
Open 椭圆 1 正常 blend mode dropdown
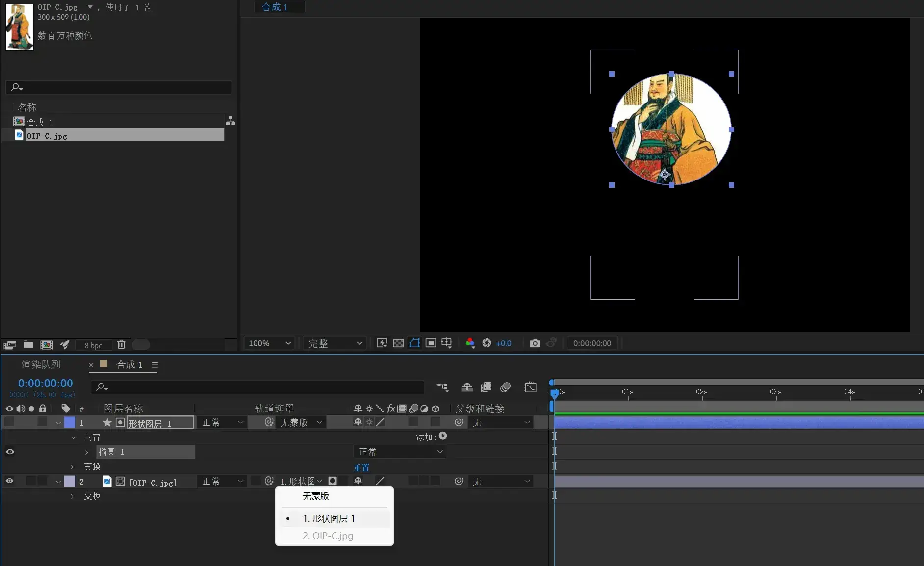400,452
